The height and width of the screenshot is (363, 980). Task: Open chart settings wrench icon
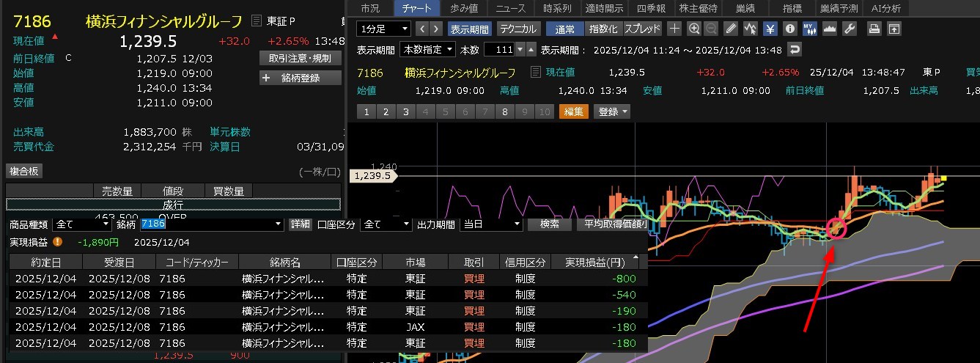850,29
